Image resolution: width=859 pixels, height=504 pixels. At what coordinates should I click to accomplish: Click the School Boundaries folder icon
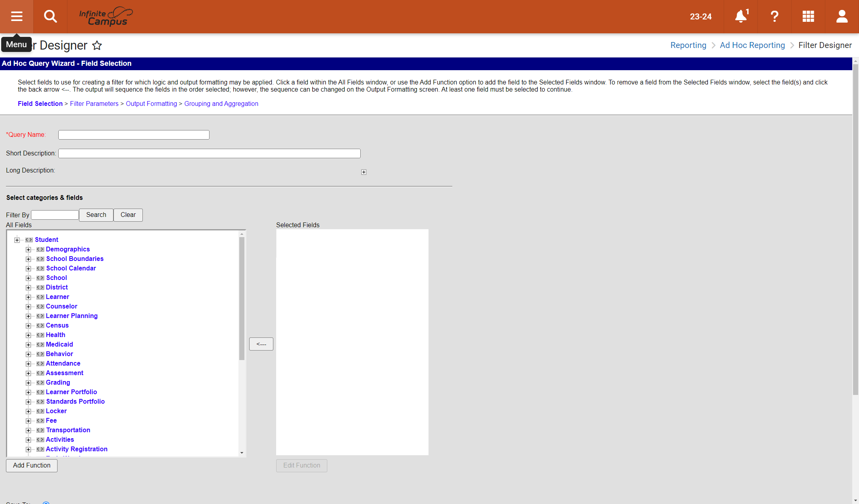point(40,259)
